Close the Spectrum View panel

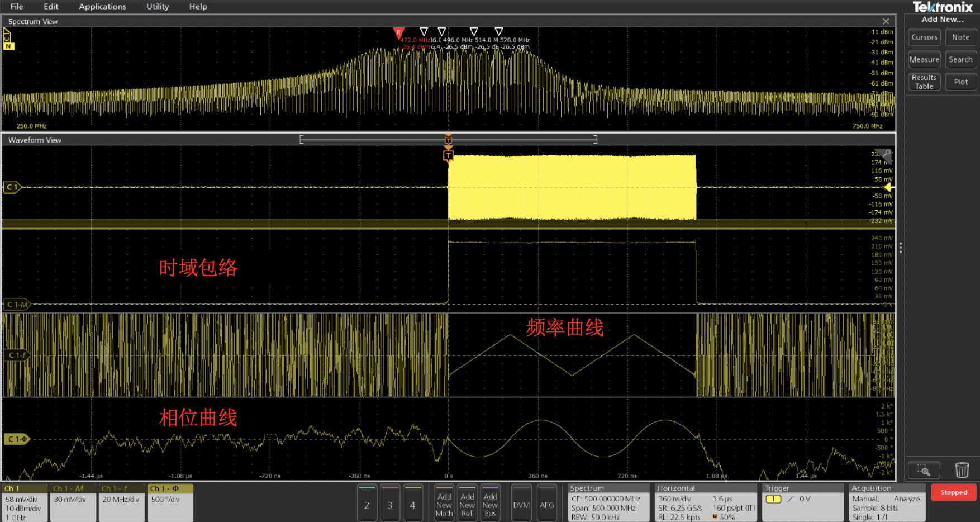[x=886, y=21]
